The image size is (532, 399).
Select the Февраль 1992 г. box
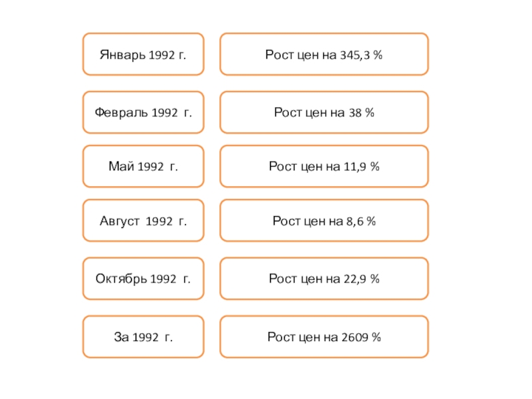point(143,112)
